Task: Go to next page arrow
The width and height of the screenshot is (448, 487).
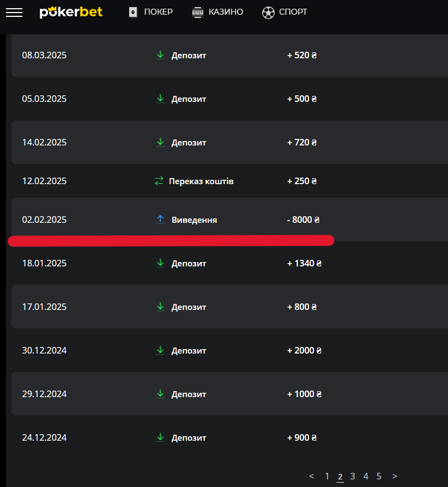Action: point(395,476)
